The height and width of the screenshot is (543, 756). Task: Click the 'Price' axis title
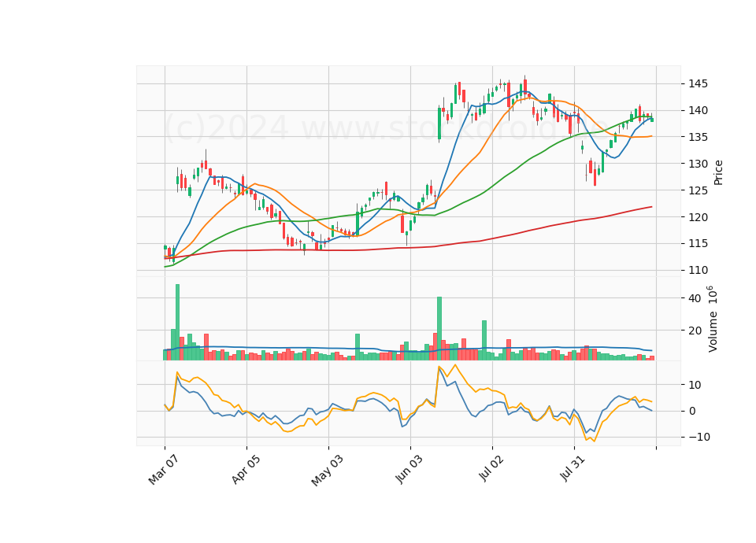718,172
